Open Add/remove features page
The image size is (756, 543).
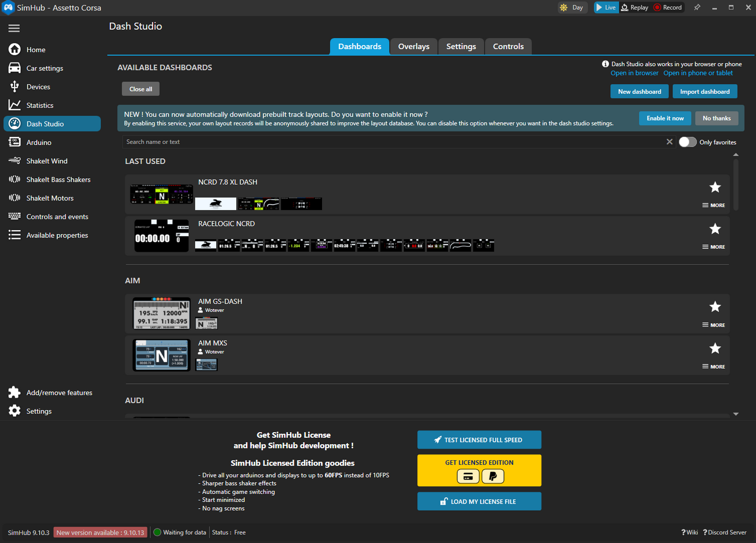tap(59, 393)
